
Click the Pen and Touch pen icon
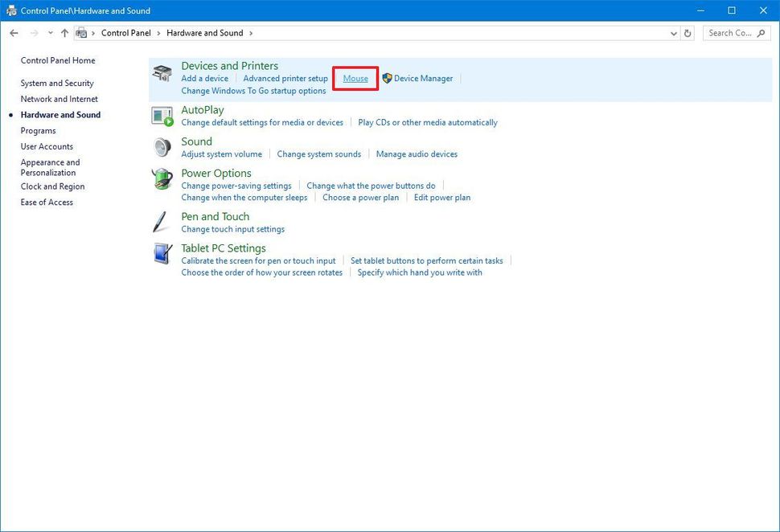[x=161, y=222]
